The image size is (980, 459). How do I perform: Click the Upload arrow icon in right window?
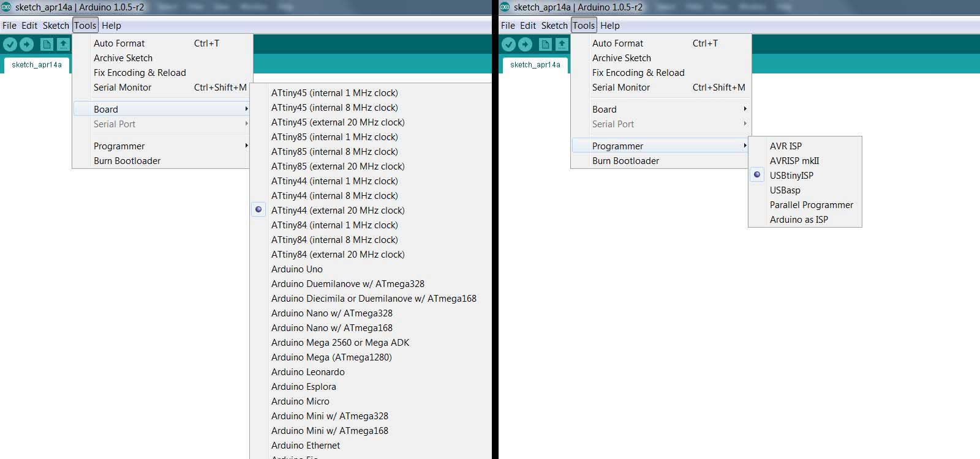525,44
